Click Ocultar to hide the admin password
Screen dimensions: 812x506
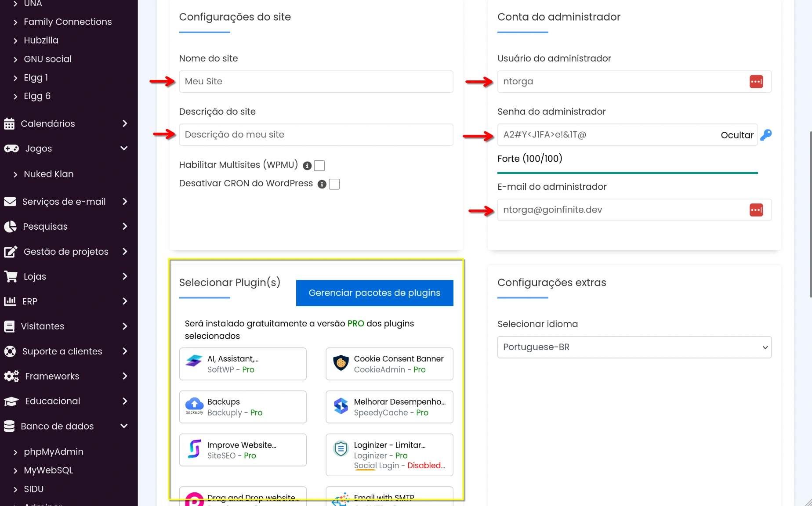737,135
